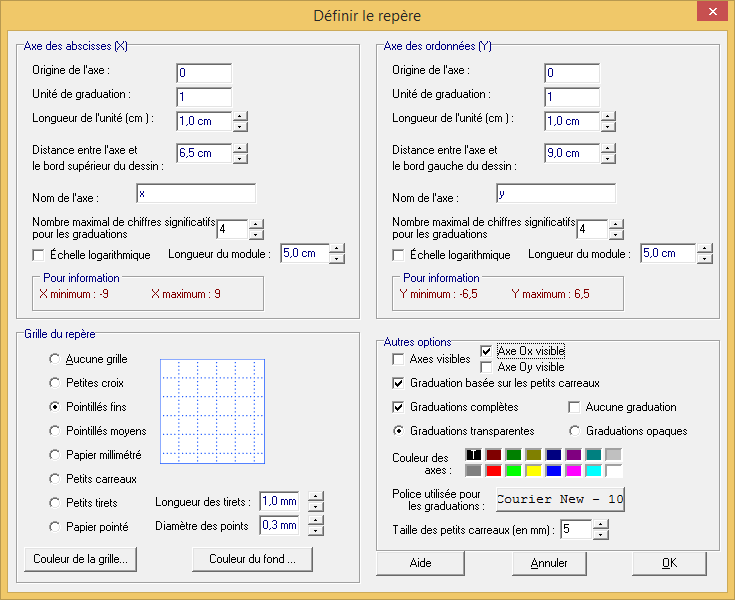Increase the X-axis Longueur de l'unité value

(x=240, y=116)
